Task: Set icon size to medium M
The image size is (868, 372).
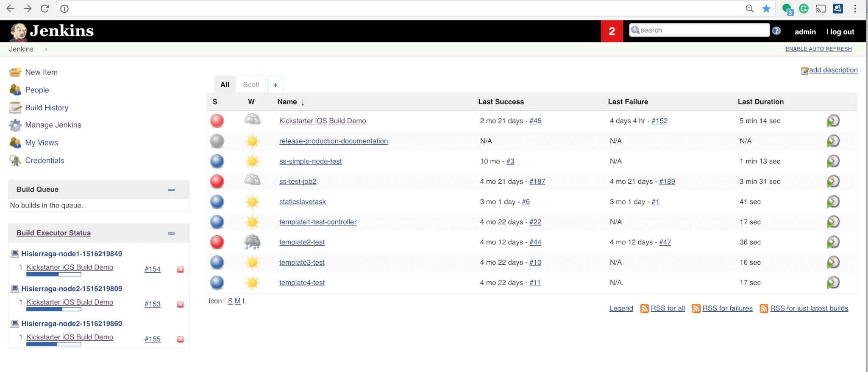Action: pos(237,301)
